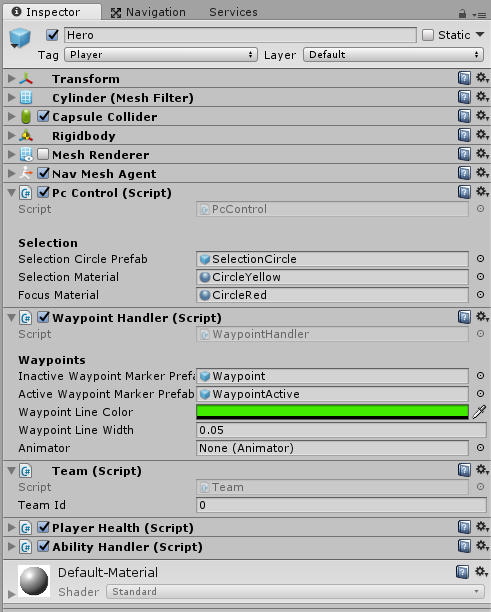
Task: Open Transform component gear menu
Action: (x=482, y=78)
